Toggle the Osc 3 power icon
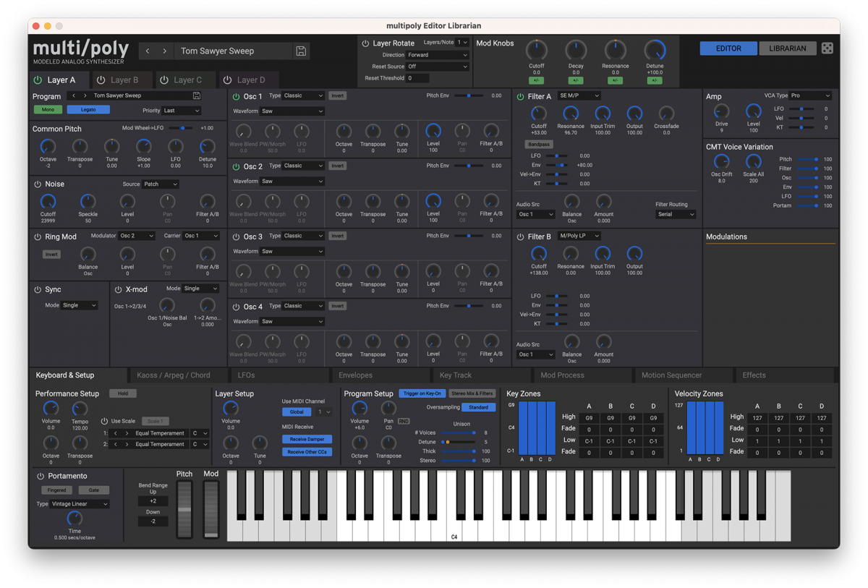Screen dimensions: 868x588 (237, 237)
